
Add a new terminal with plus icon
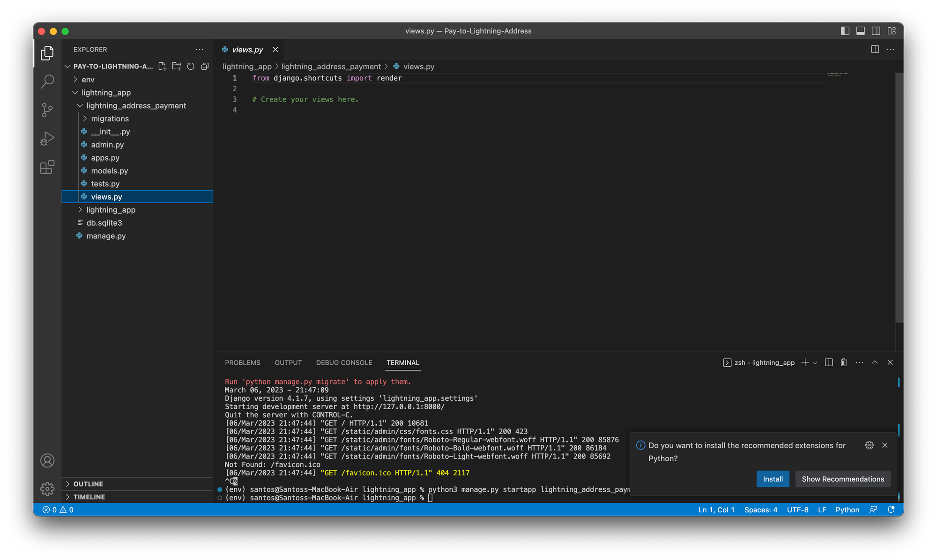[x=805, y=362]
